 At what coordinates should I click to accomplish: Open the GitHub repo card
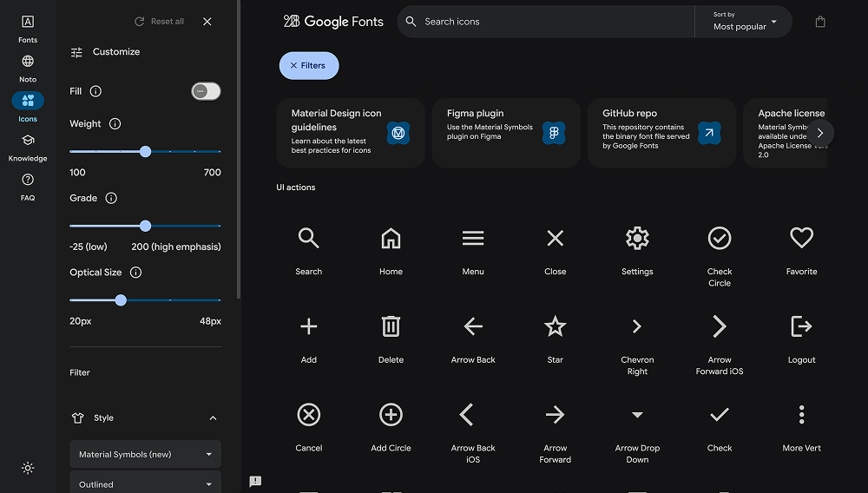pyautogui.click(x=661, y=133)
